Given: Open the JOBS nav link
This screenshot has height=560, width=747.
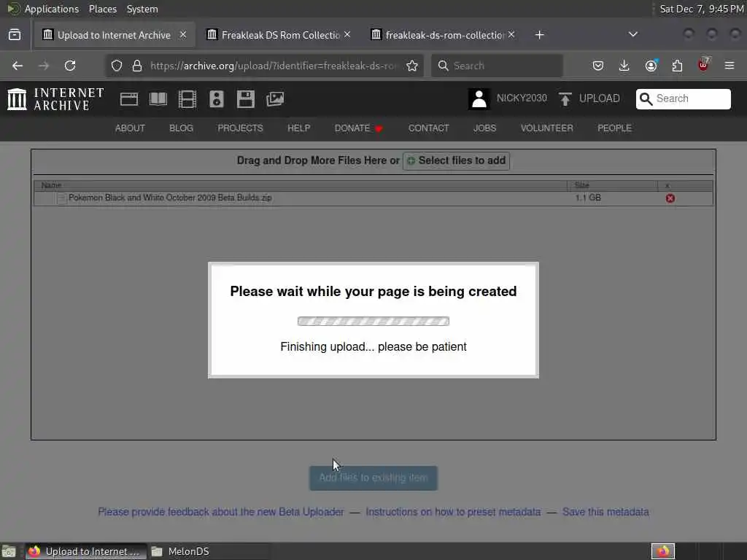Looking at the screenshot, I should pos(484,128).
